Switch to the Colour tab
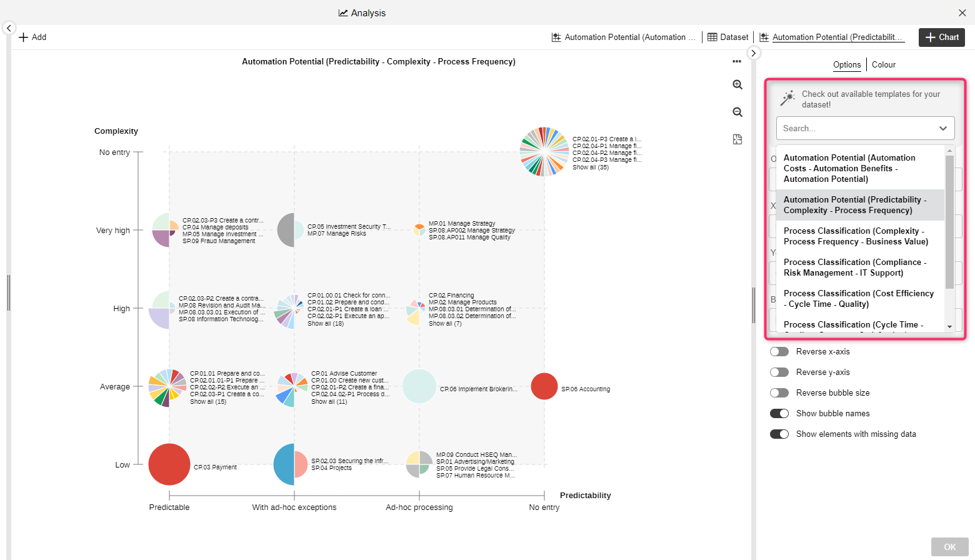The width and height of the screenshot is (975, 560). pos(883,65)
